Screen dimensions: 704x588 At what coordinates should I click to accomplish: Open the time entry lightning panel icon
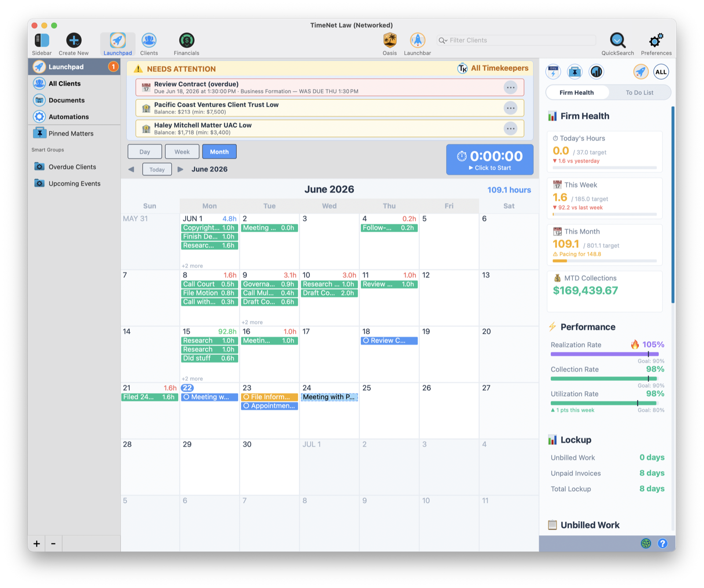pos(553,72)
